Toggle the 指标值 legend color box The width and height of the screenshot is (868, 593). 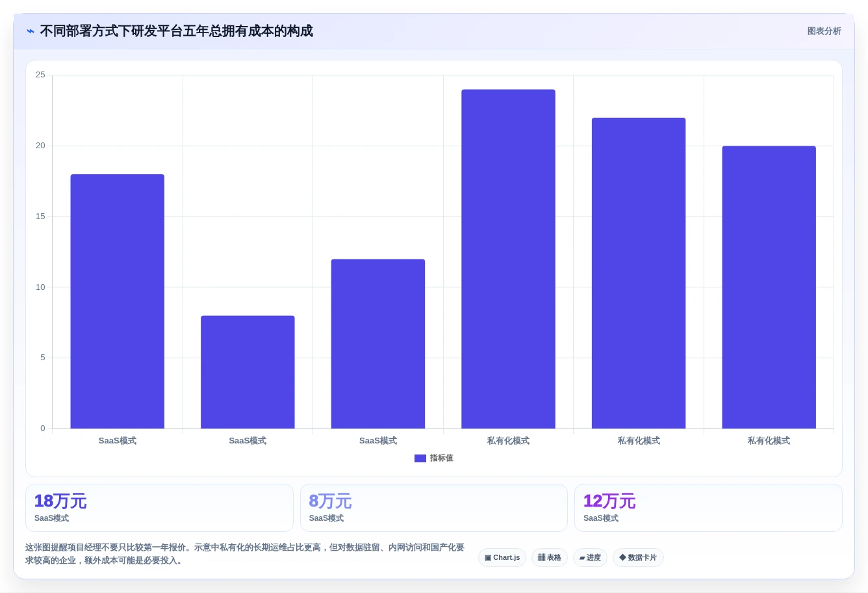(x=420, y=458)
